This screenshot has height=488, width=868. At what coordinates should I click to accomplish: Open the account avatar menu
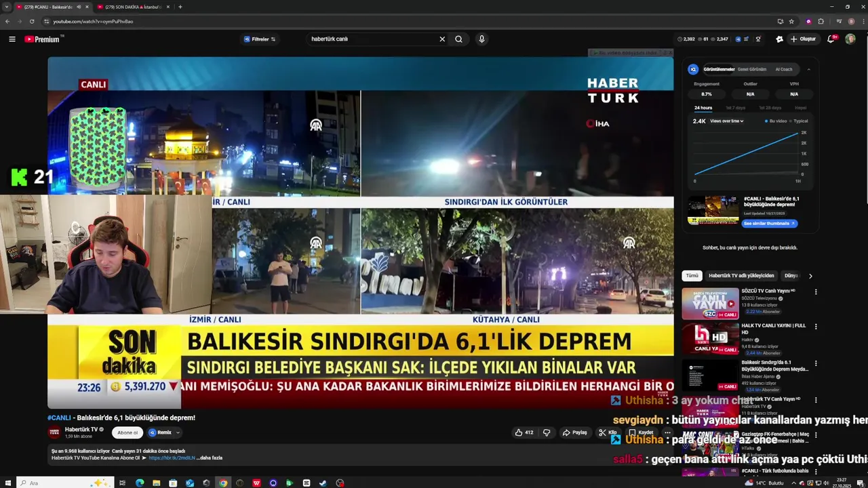(x=850, y=39)
